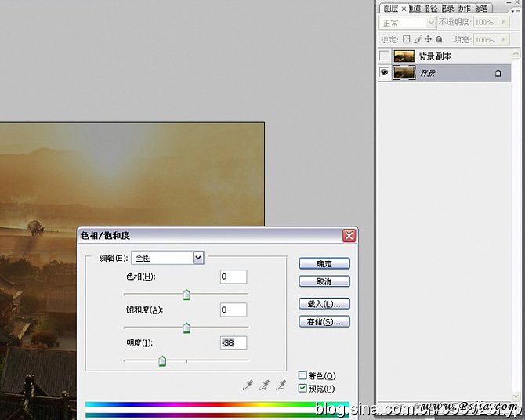Click the upper rainbow color bar in dialog
Image resolution: width=525 pixels, height=420 pixels.
coord(217,404)
